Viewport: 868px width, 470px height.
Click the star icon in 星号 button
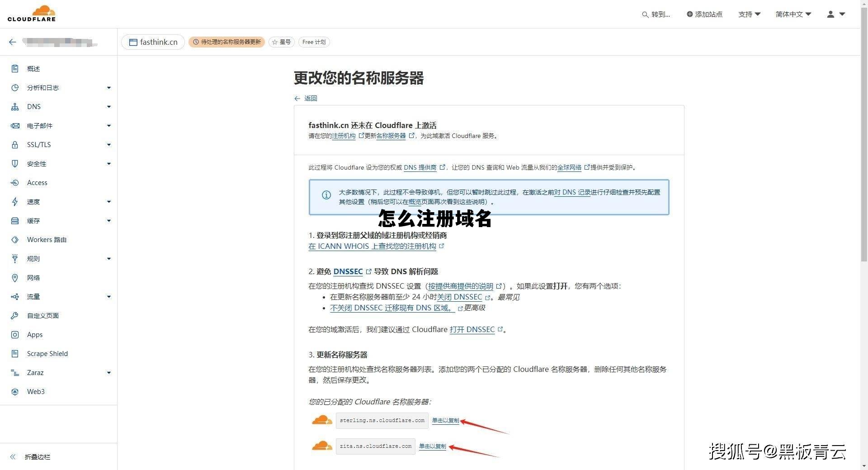coord(274,42)
